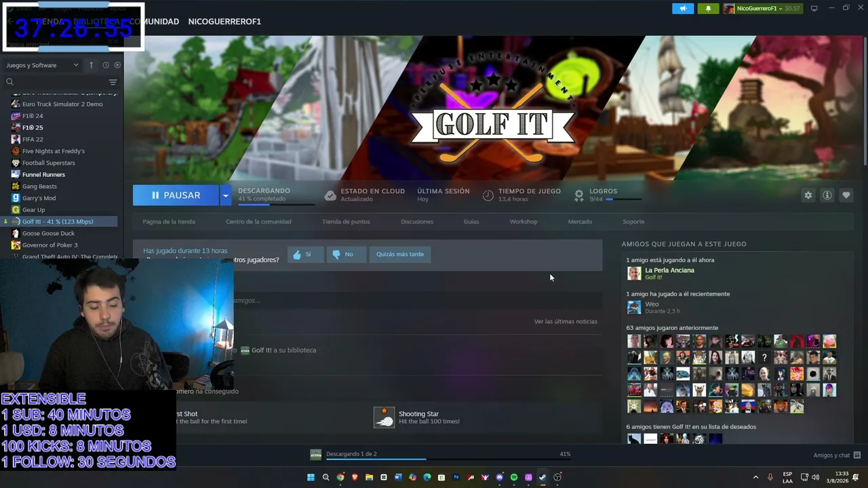This screenshot has width=868, height=488.
Task: Open Discusiones tab
Action: 417,222
